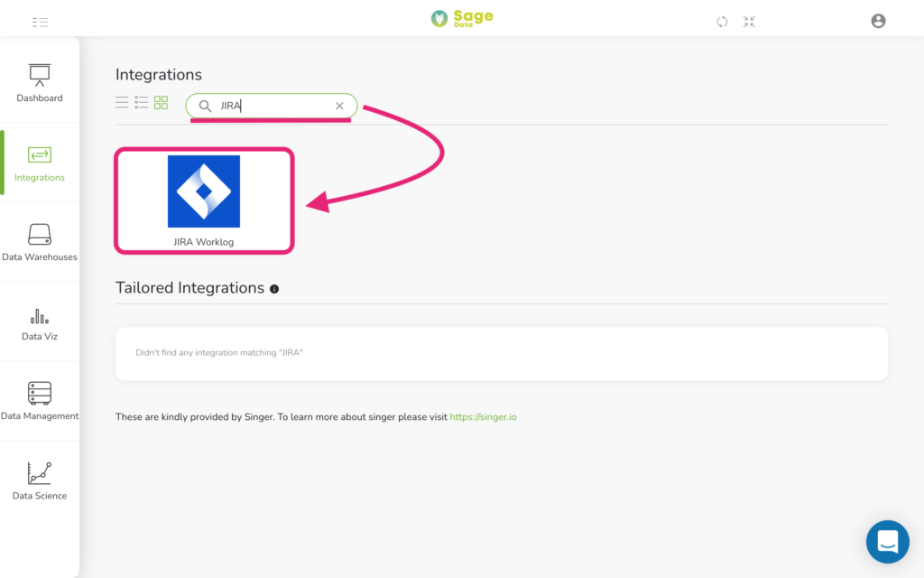
Task: Open Dashboard in the sidebar
Action: pyautogui.click(x=40, y=83)
